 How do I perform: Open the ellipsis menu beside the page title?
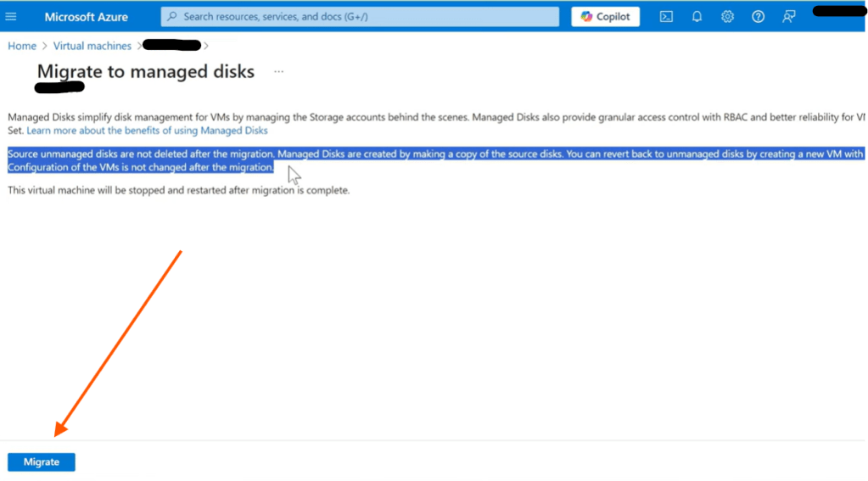click(279, 72)
